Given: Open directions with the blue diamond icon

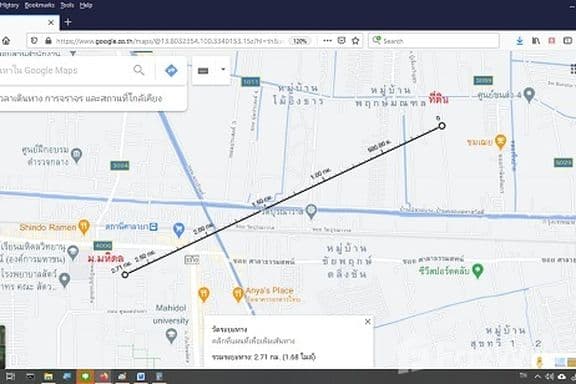Looking at the screenshot, I should (x=171, y=70).
